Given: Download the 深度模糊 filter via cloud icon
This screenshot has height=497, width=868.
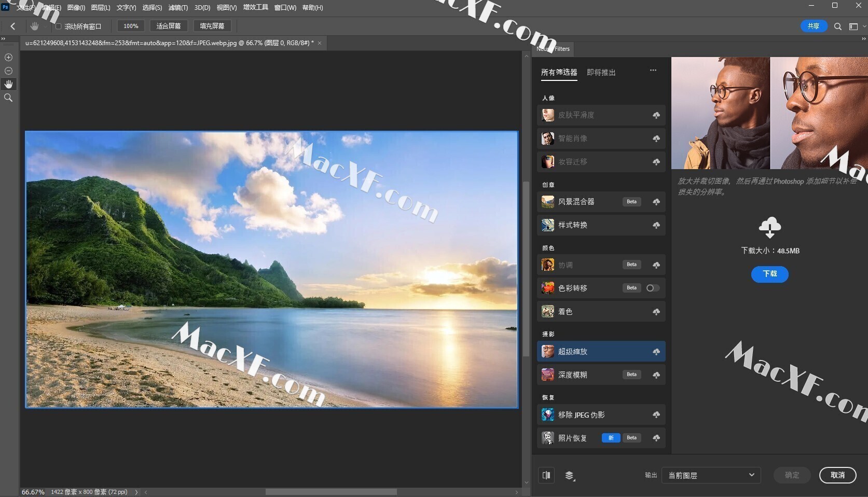Looking at the screenshot, I should point(656,375).
